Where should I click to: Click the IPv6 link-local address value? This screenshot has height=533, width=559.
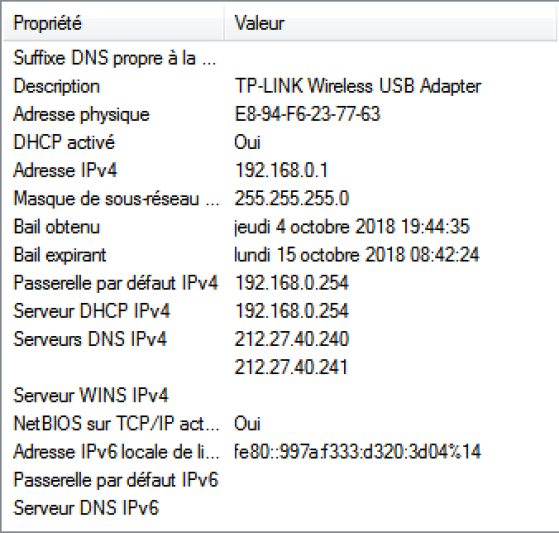pos(358,452)
